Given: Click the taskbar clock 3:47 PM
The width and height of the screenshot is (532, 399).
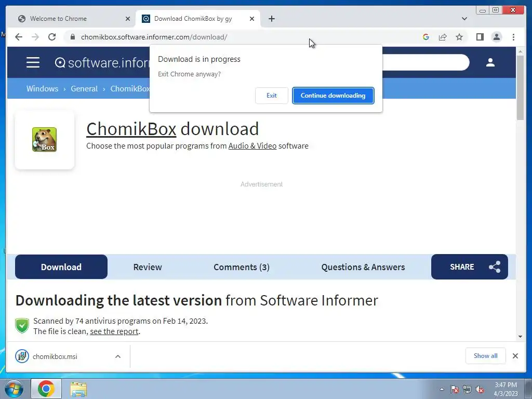Looking at the screenshot, I should pos(506,389).
